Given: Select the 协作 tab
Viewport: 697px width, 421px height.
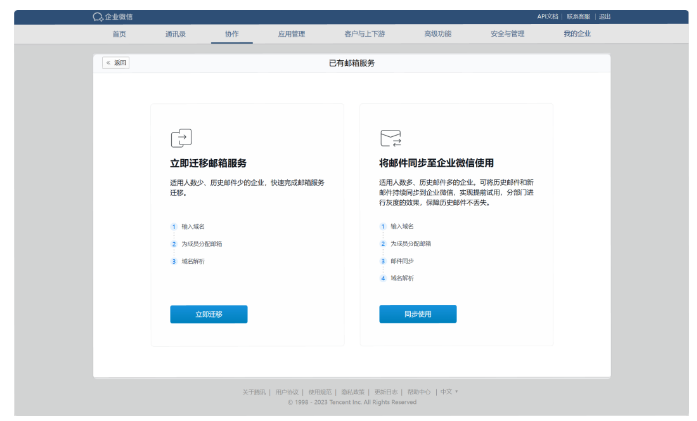Looking at the screenshot, I should pyautogui.click(x=231, y=34).
